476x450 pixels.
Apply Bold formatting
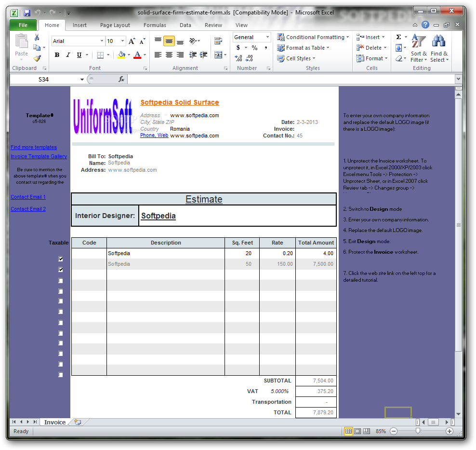(57, 55)
